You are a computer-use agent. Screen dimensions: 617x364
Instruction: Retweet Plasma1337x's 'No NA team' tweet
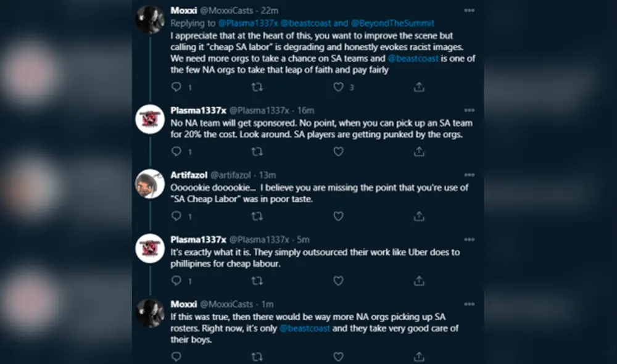257,151
